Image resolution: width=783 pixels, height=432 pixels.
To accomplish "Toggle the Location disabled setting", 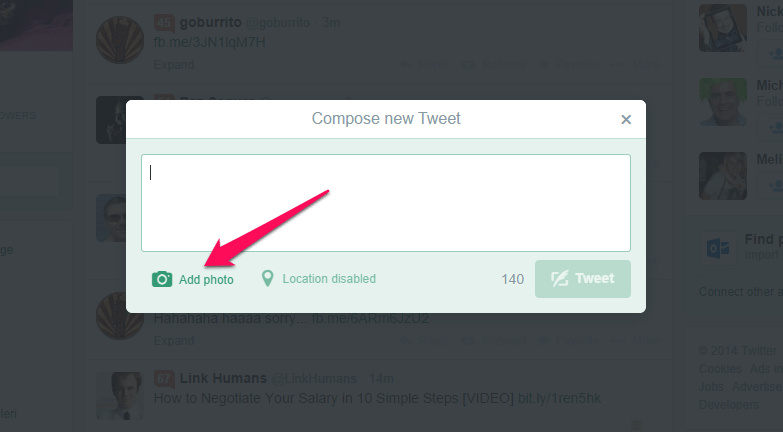I will [x=329, y=279].
